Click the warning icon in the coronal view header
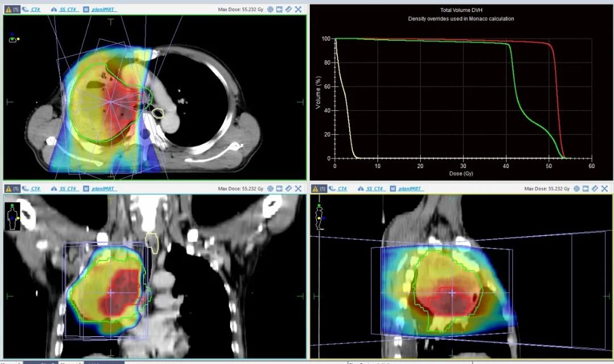614x364 pixels. point(8,189)
